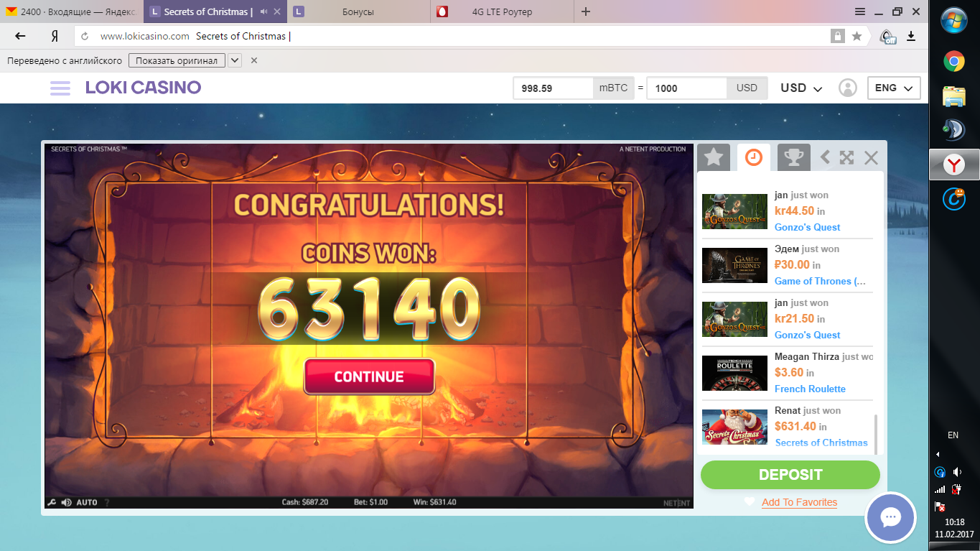
Task: Open the game help question mark
Action: point(107,502)
